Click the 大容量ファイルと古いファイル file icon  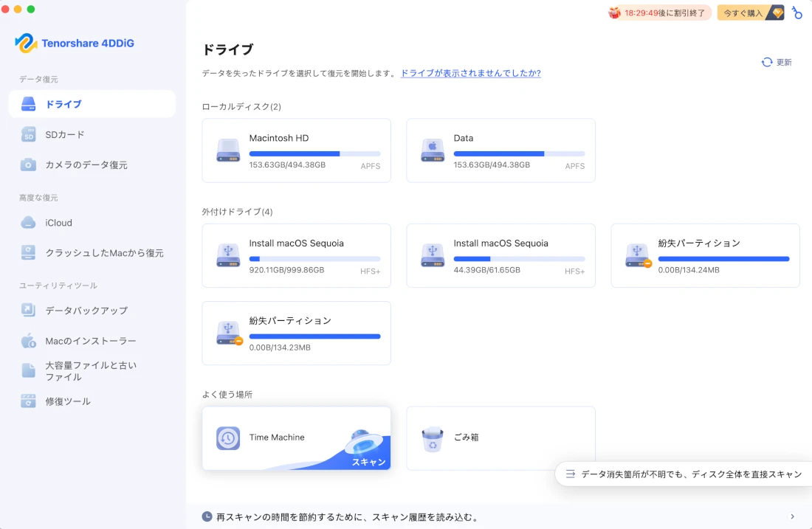point(28,370)
